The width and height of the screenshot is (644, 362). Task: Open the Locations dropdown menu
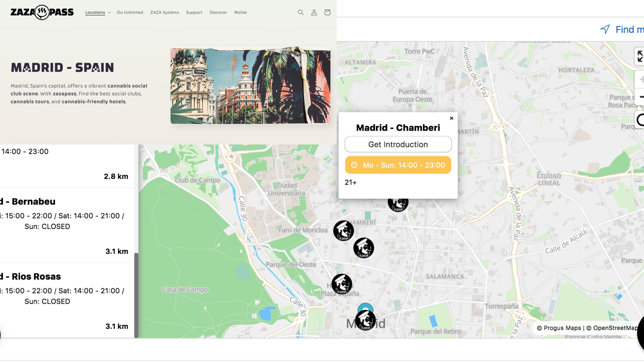[98, 12]
